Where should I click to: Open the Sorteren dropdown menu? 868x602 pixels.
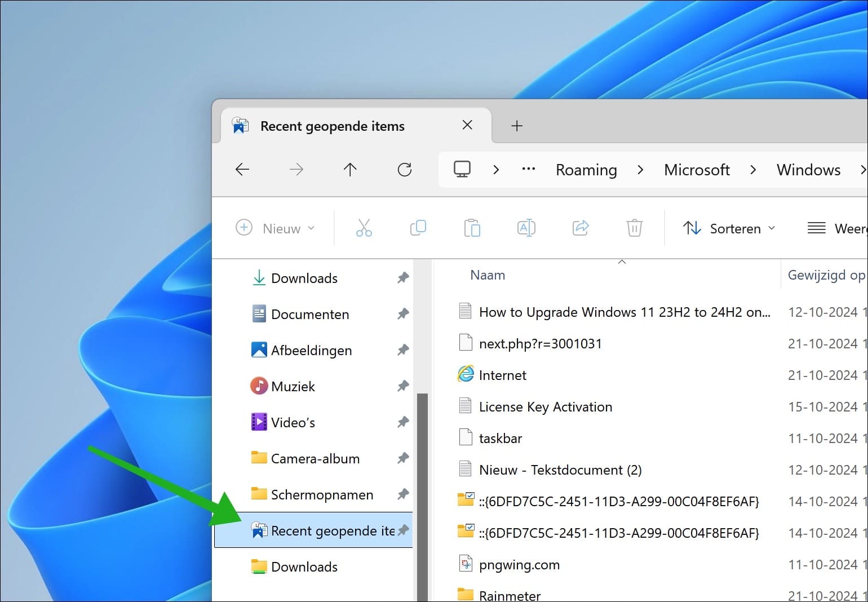729,228
